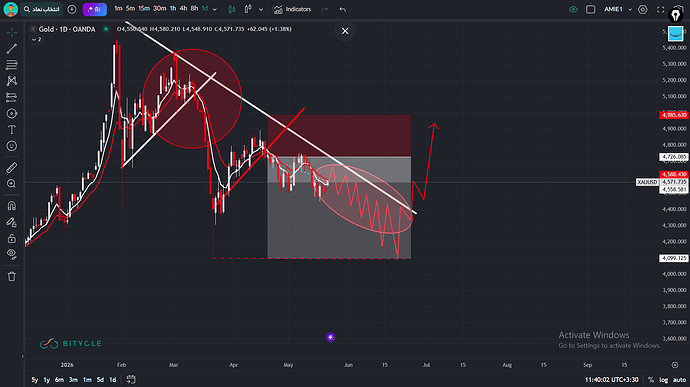Set range to 5d
This screenshot has width=690, height=387.
100,380
